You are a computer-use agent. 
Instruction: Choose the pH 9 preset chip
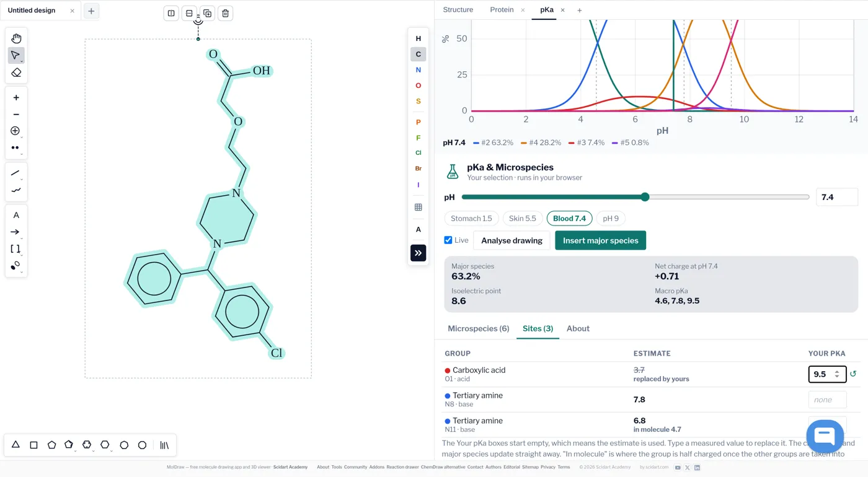(611, 218)
